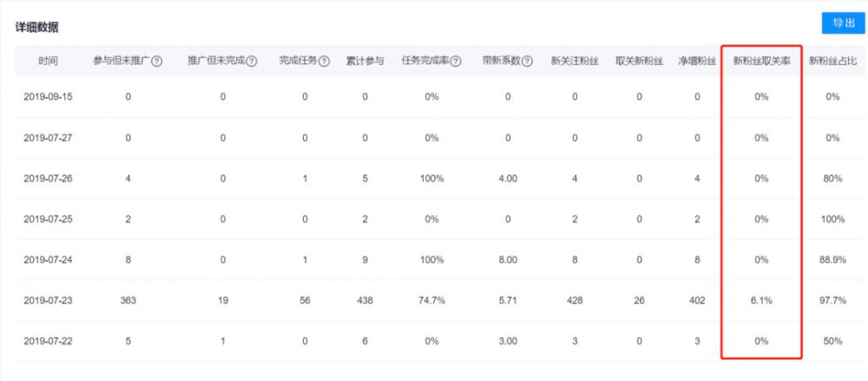Screen dimensions: 868x381
Task: Click the help icon beside 参与但未推广
Action: (157, 62)
